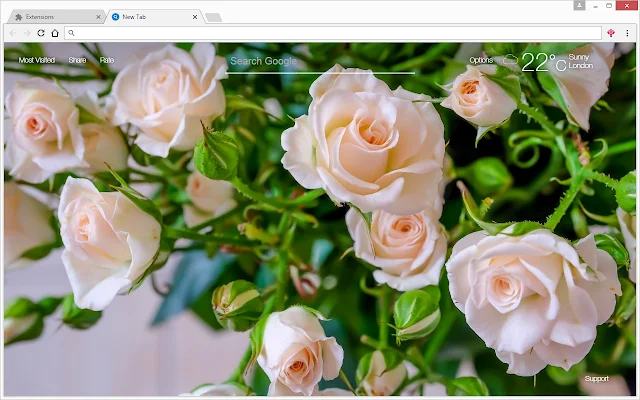The image size is (640, 400).
Task: Close the Extensions tab
Action: coord(98,17)
